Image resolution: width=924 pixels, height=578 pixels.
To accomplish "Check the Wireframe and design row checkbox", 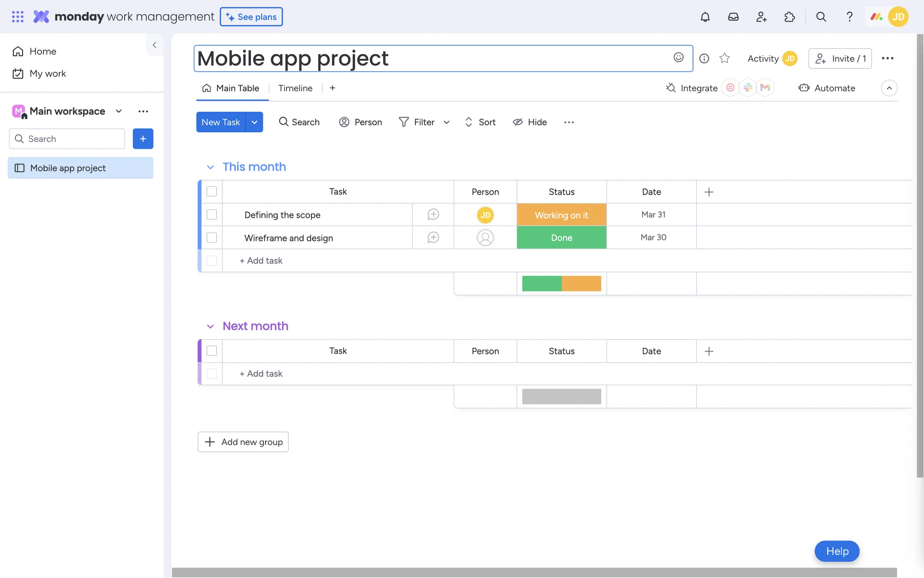I will click(x=212, y=237).
